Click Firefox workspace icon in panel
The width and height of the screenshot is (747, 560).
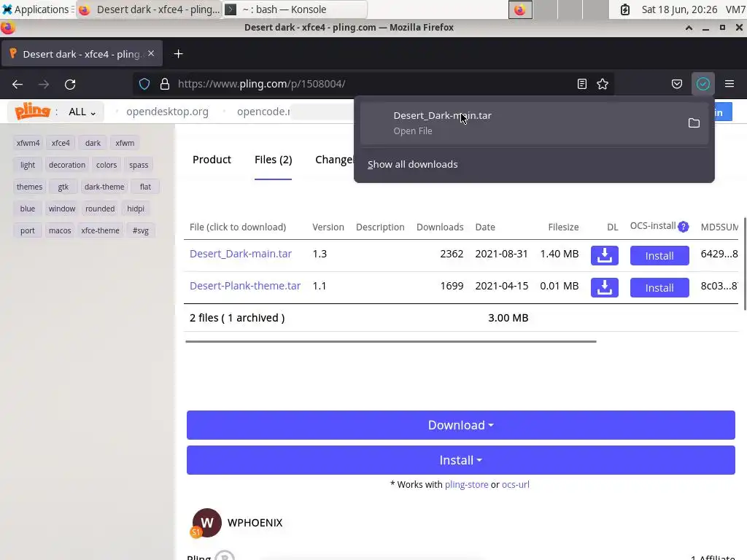pos(519,9)
